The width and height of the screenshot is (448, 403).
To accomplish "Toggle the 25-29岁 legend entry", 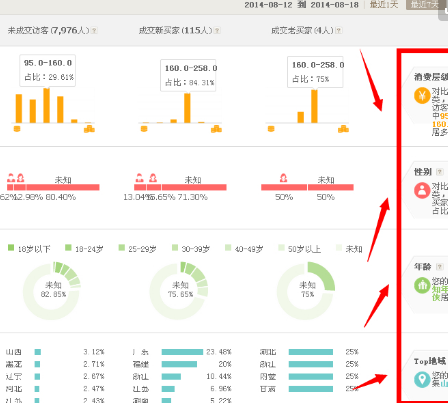I will [x=137, y=249].
